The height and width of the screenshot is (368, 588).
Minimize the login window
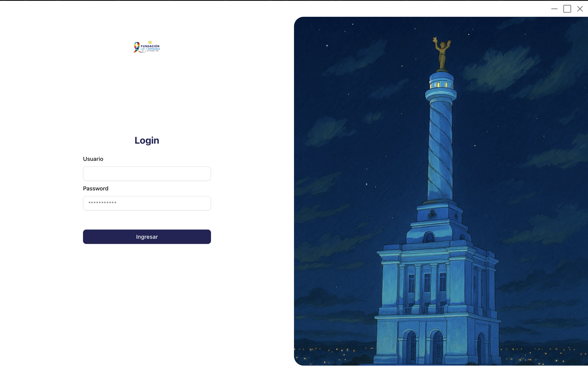pyautogui.click(x=554, y=9)
